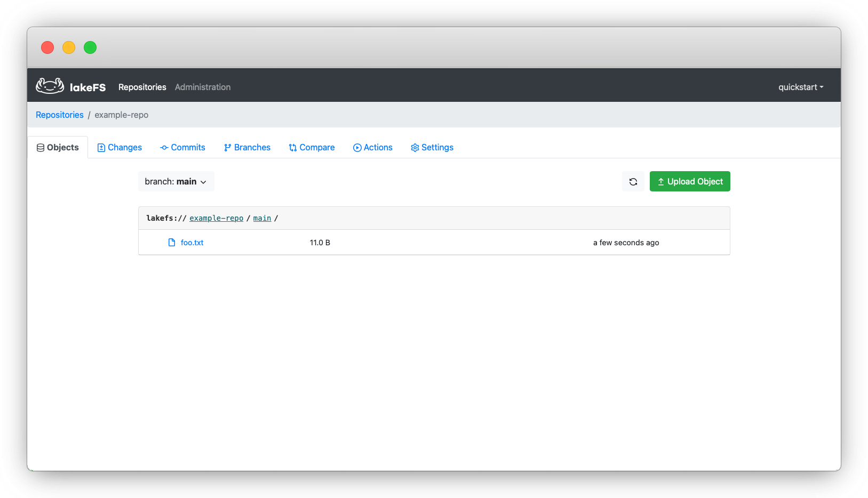Open Administration in the top navbar
The image size is (868, 498).
click(203, 87)
